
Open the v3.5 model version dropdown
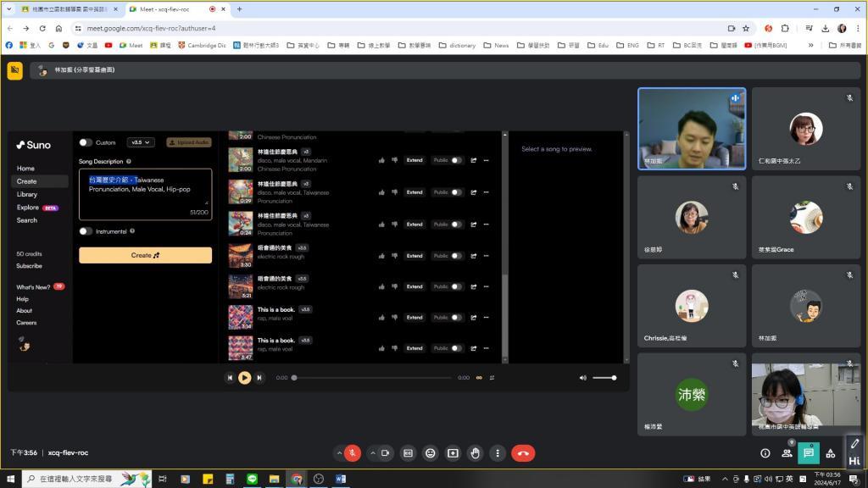pyautogui.click(x=141, y=142)
